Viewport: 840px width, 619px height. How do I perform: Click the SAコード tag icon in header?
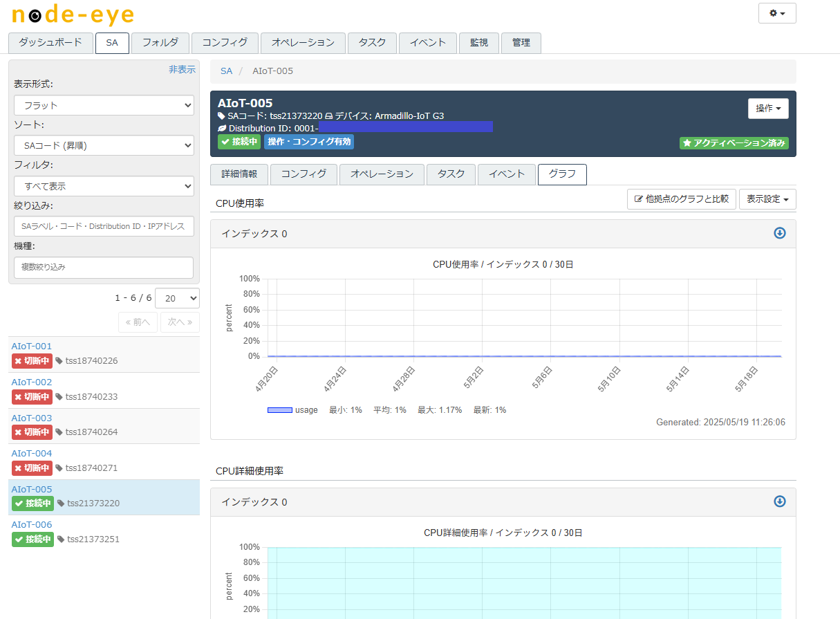click(221, 116)
